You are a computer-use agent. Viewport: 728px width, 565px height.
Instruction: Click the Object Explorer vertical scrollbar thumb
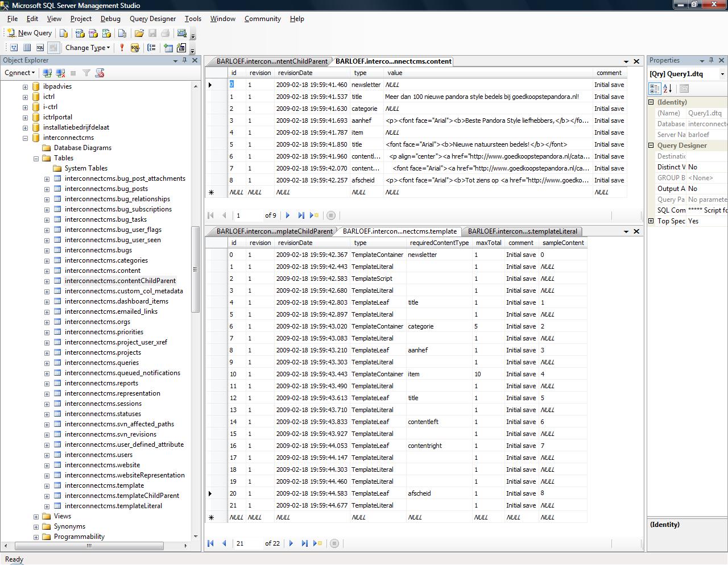195,270
